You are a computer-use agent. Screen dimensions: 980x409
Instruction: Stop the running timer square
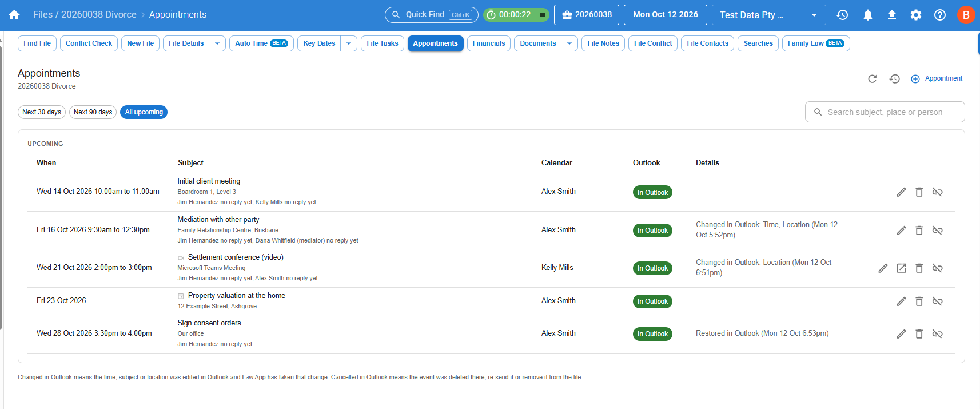[543, 15]
